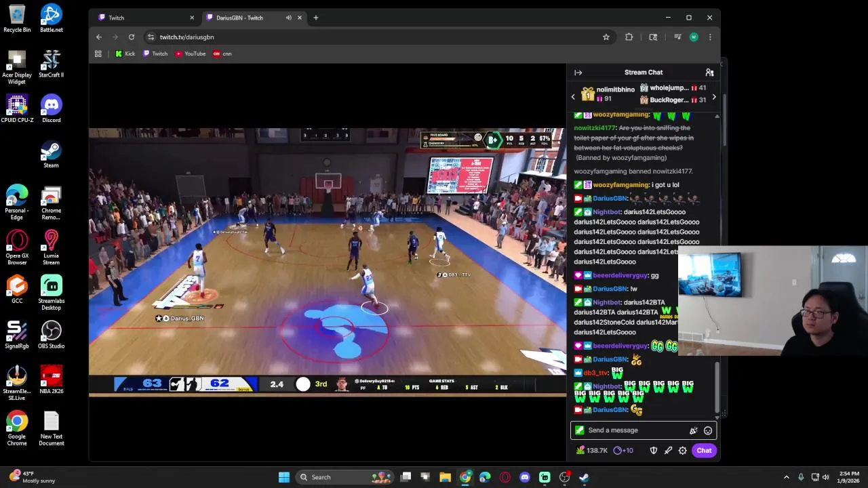
Task: Open volume control in system tray
Action: [x=826, y=477]
